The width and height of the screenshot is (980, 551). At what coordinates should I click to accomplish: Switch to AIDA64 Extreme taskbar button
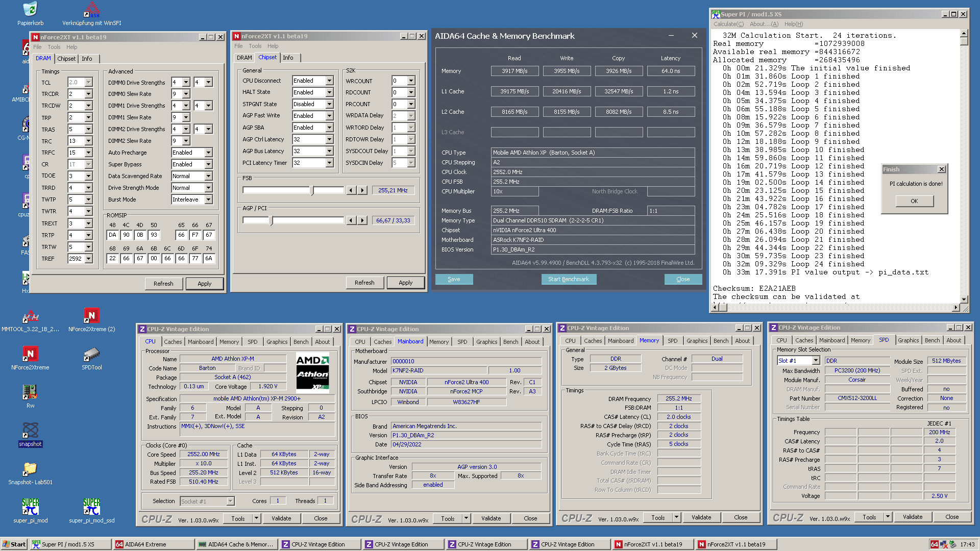153,544
